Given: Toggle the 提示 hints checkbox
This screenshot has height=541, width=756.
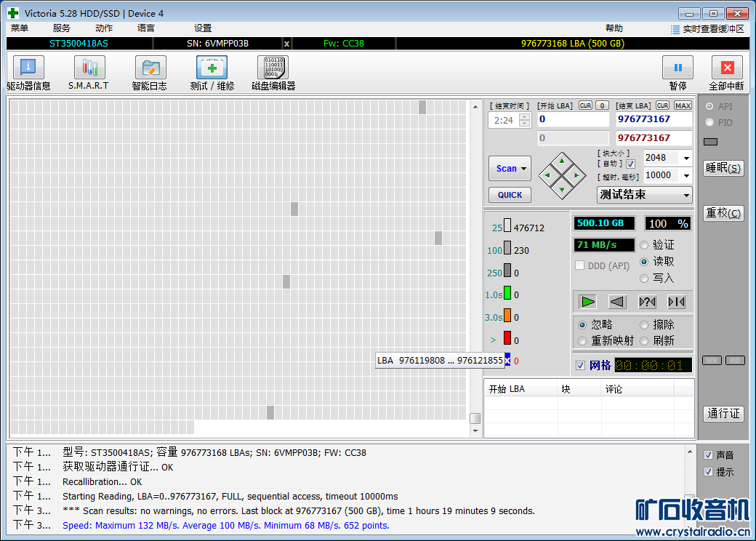Looking at the screenshot, I should click(x=708, y=472).
